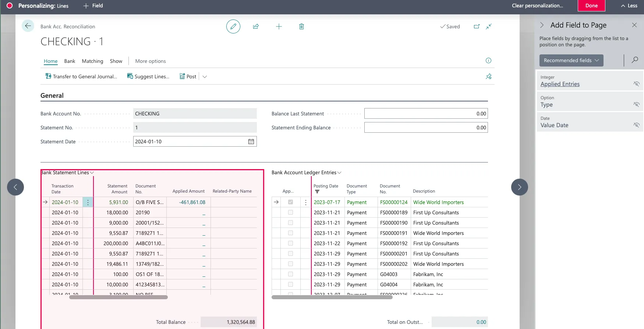Viewport: 644px width, 329px height.
Task: Click the trash delete icon
Action: [301, 26]
